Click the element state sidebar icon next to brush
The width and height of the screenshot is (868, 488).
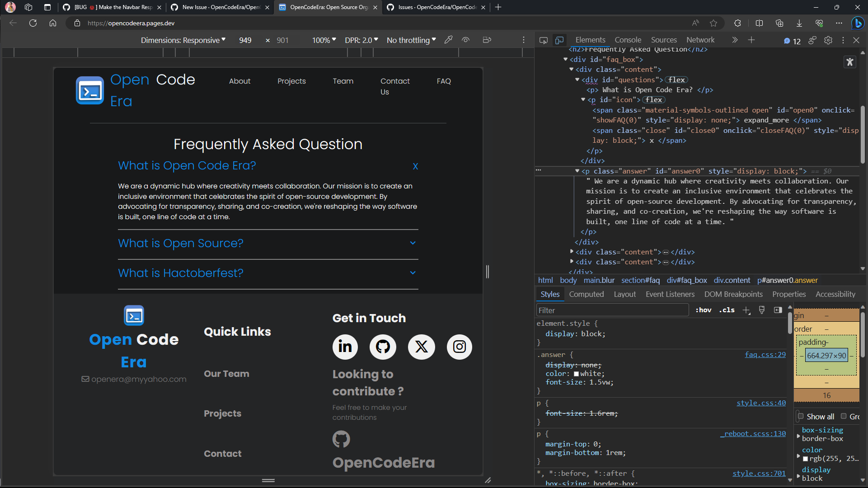[x=778, y=310]
